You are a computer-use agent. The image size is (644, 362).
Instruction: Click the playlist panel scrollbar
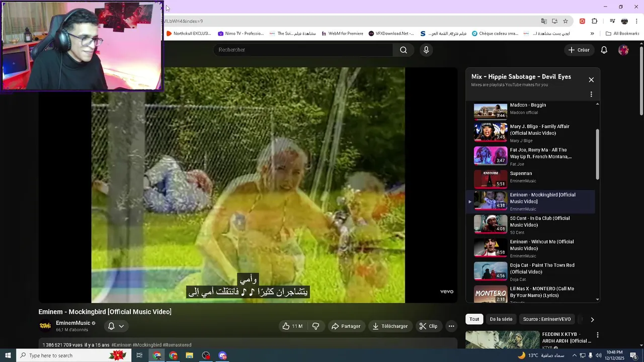[x=597, y=154]
